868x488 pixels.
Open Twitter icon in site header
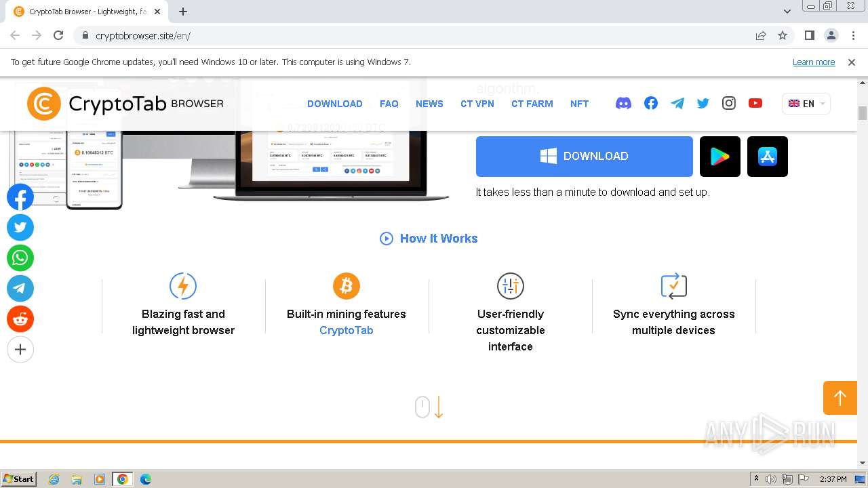pyautogui.click(x=703, y=103)
